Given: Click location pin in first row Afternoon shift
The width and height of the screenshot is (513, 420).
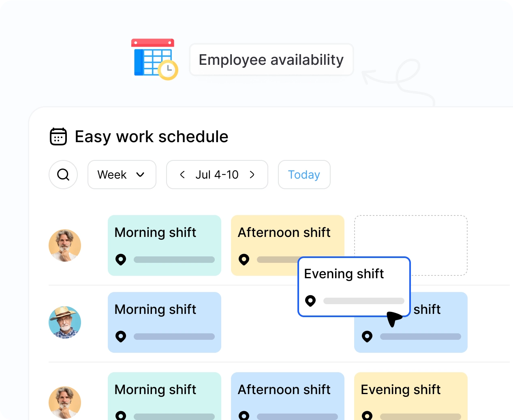Looking at the screenshot, I should coord(244,259).
